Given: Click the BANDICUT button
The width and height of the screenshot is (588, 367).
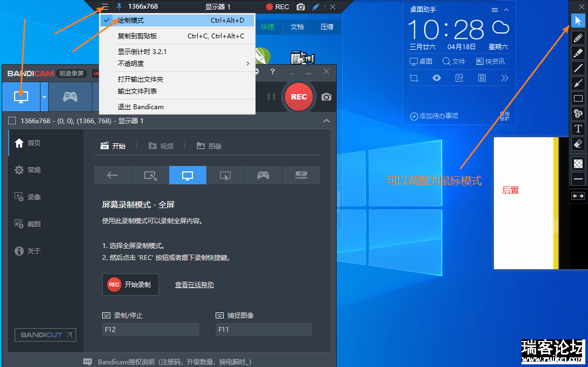Looking at the screenshot, I should point(45,335).
